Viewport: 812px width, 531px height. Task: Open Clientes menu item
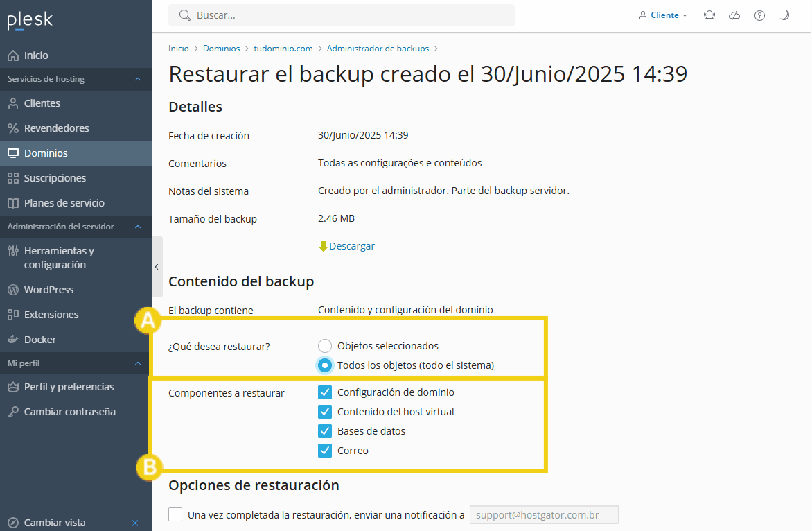[76, 103]
